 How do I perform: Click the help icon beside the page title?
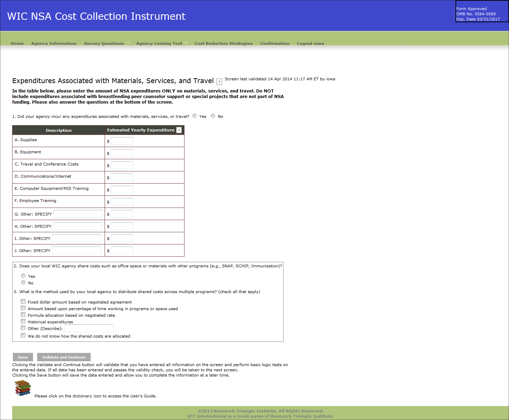219,82
